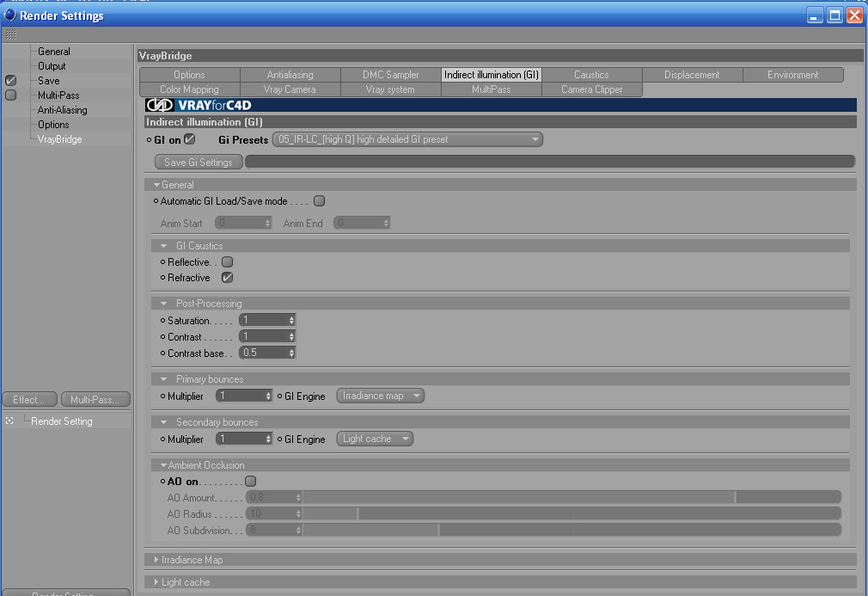
Task: Maximize the Render Settings window
Action: (x=834, y=15)
